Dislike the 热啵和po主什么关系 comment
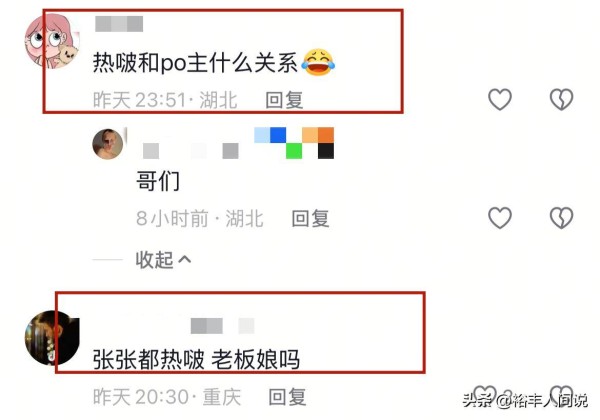 [x=561, y=99]
